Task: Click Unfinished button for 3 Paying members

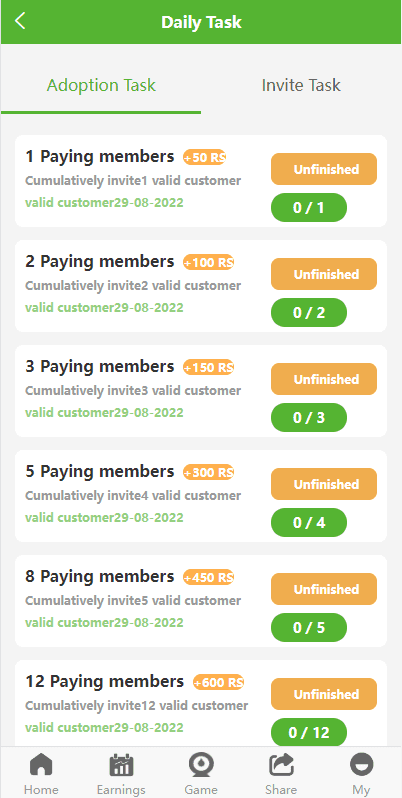Action: pyautogui.click(x=324, y=379)
